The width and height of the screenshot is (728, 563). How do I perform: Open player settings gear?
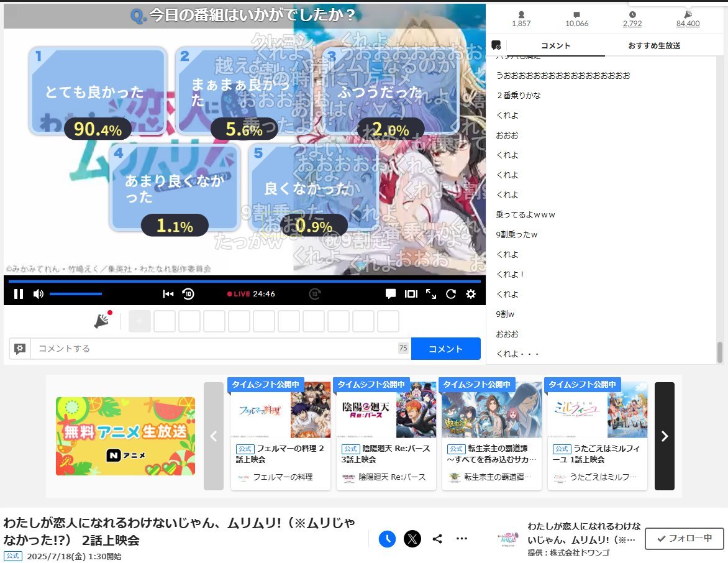click(x=471, y=293)
